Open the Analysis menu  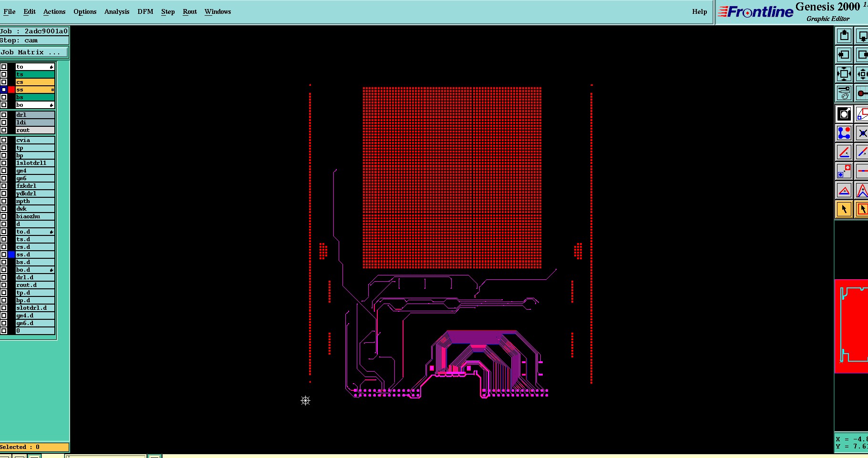(x=117, y=11)
